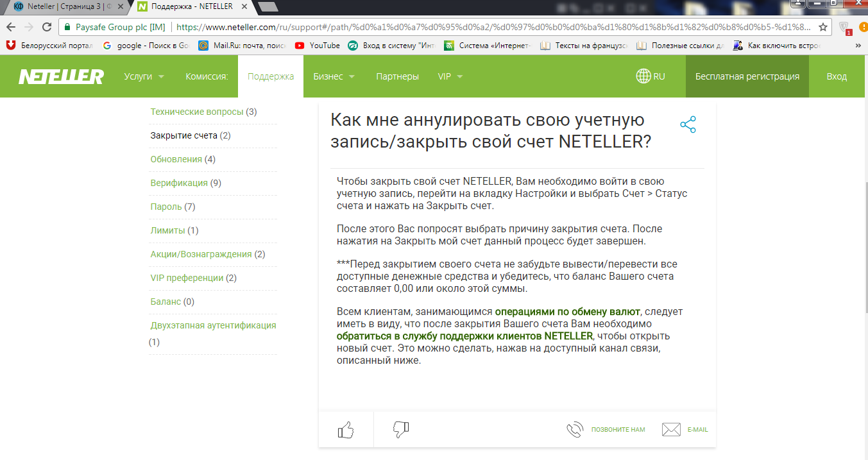The width and height of the screenshot is (868, 460).
Task: Open the Mail.Ru bookmark
Action: (243, 46)
